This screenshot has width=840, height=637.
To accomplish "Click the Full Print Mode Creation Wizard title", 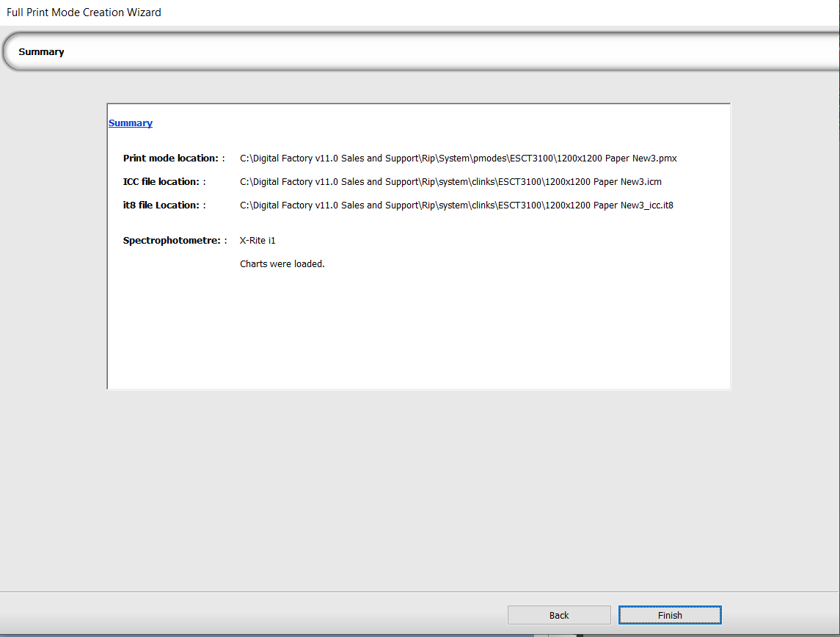I will (84, 12).
